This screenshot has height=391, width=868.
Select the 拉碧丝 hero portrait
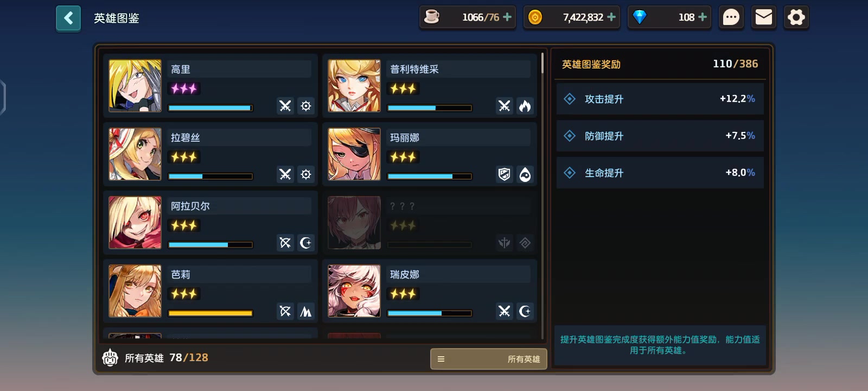pos(135,154)
